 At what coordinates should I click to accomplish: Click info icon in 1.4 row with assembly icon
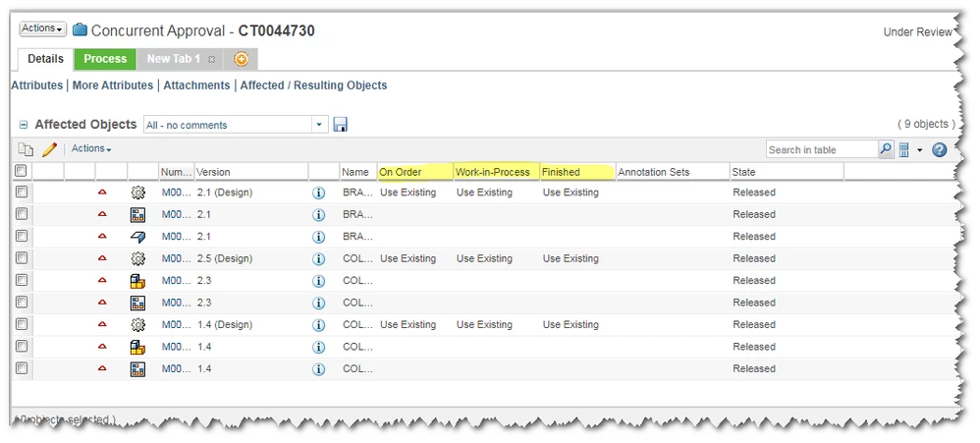point(319,348)
